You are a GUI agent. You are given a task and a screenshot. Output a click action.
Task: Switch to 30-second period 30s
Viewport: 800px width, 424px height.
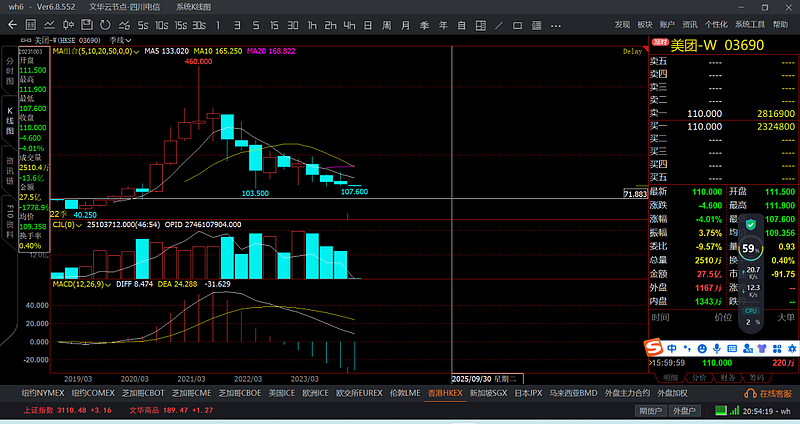point(199,25)
